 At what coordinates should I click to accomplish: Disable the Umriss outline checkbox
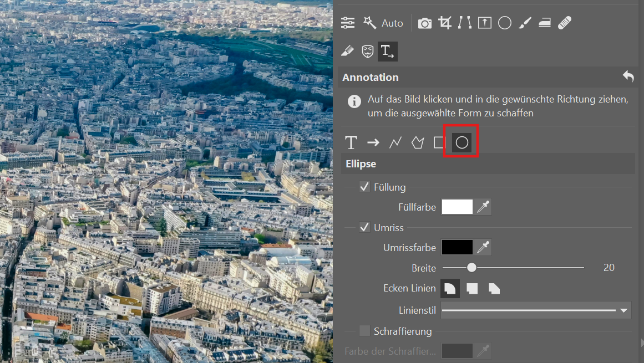click(364, 227)
